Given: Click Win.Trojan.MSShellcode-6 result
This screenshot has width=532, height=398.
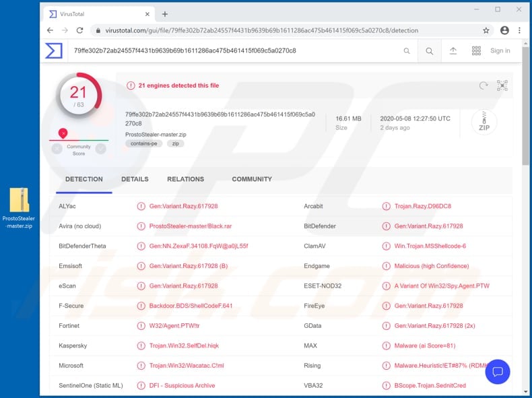Looking at the screenshot, I should tap(430, 246).
